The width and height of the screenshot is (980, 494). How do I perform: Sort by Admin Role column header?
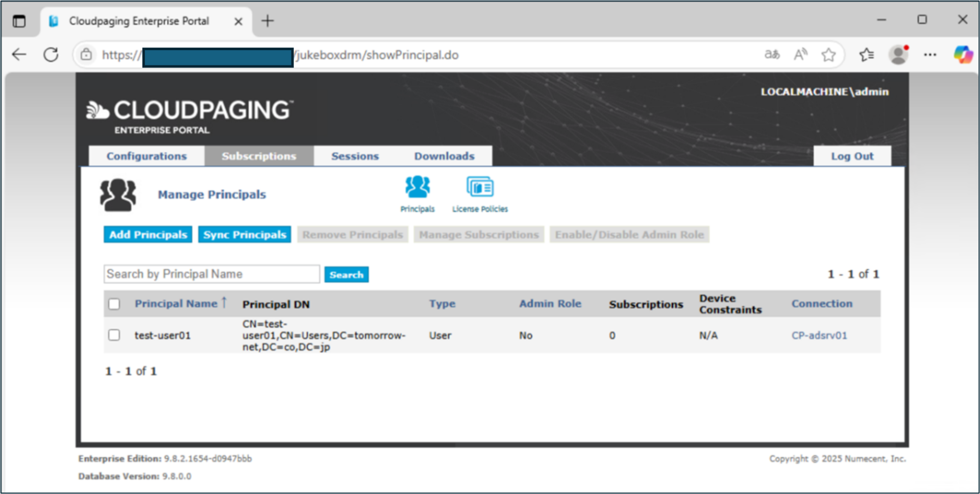pyautogui.click(x=550, y=303)
